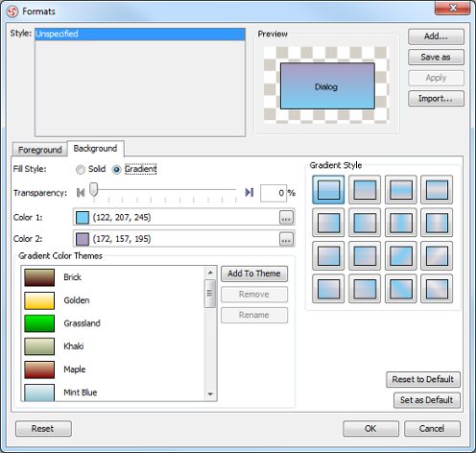Open the Background tab
The width and height of the screenshot is (476, 453).
(95, 149)
